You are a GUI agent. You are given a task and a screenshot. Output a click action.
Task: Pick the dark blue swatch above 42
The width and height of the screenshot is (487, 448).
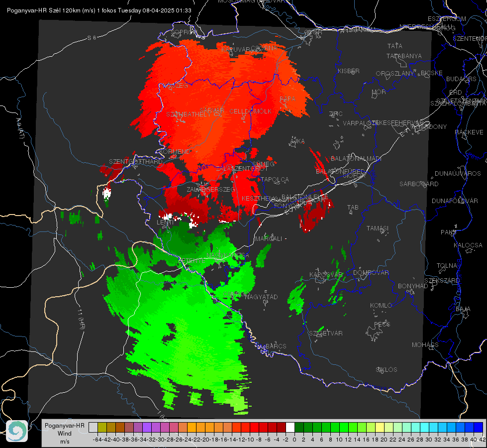pos(479,427)
